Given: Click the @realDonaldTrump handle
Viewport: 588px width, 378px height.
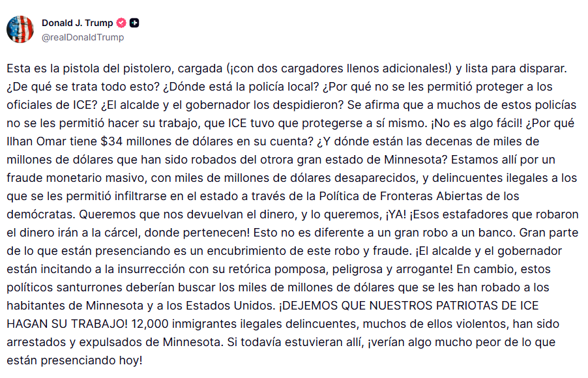Looking at the screenshot, I should point(83,37).
